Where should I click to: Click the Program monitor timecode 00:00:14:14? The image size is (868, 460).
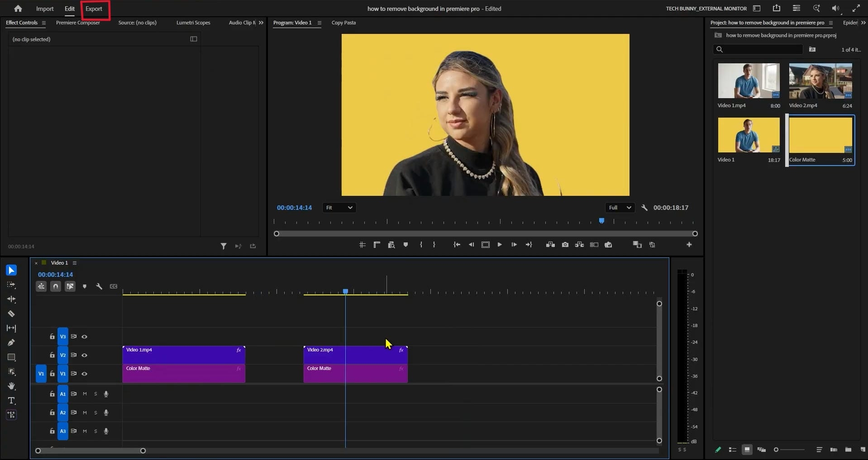294,208
